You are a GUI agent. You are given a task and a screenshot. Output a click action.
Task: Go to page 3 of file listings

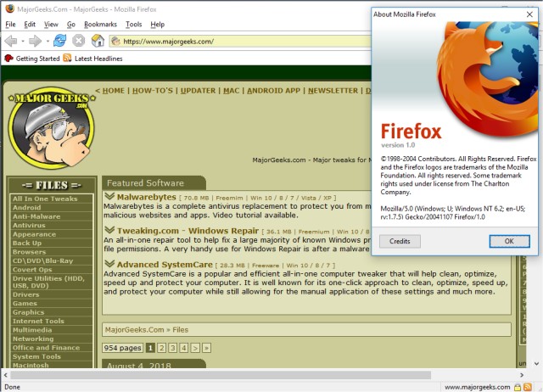(x=173, y=348)
